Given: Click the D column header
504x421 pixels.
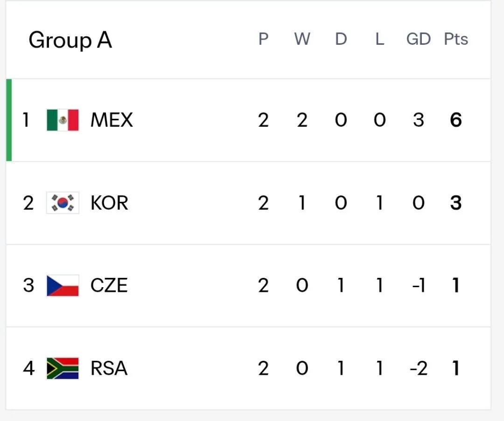Looking at the screenshot, I should 341,39.
